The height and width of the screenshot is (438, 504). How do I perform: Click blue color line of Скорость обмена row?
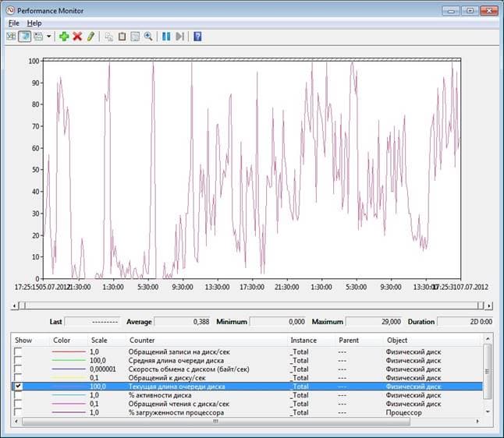69,369
